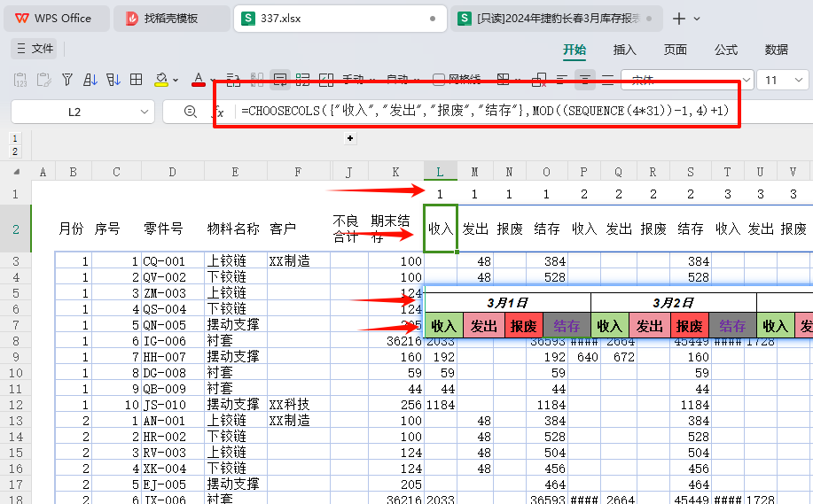
Task: Click the 月份 header cell
Action: coord(71,229)
